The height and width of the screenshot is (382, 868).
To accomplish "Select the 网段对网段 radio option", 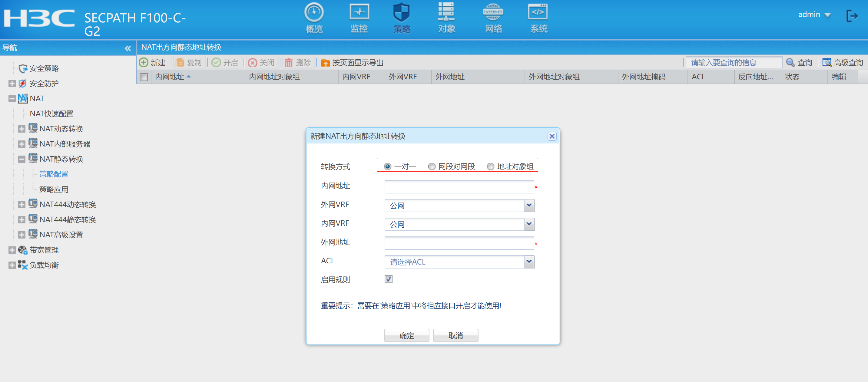I will 432,166.
